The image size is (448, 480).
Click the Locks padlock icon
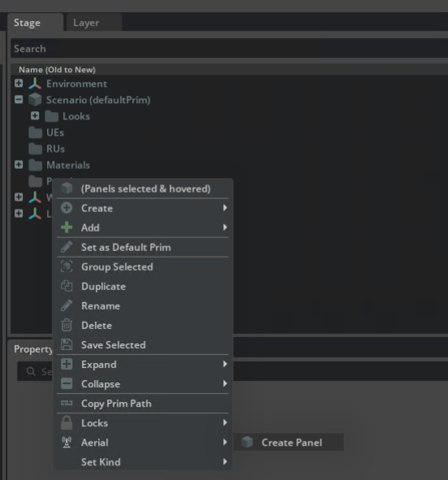click(66, 423)
